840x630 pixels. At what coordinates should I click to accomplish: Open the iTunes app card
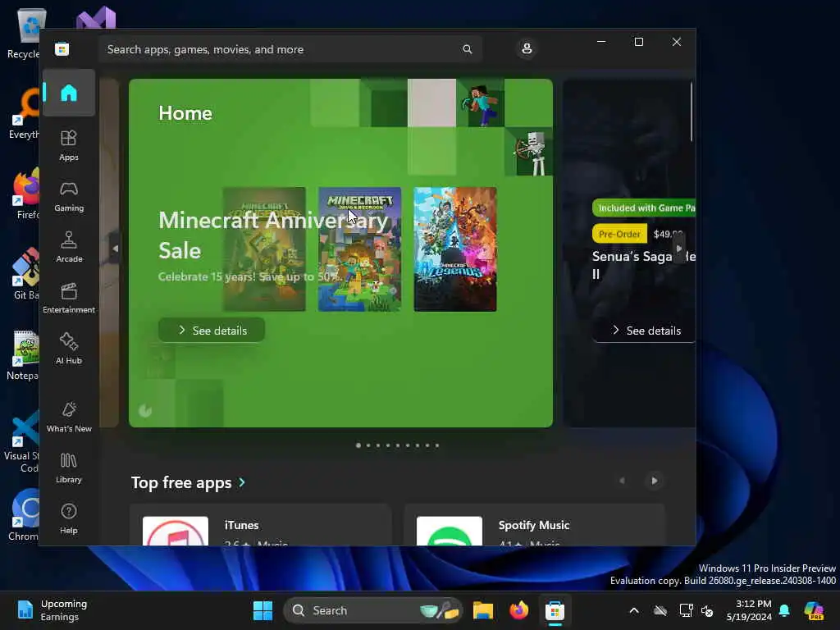click(x=260, y=526)
